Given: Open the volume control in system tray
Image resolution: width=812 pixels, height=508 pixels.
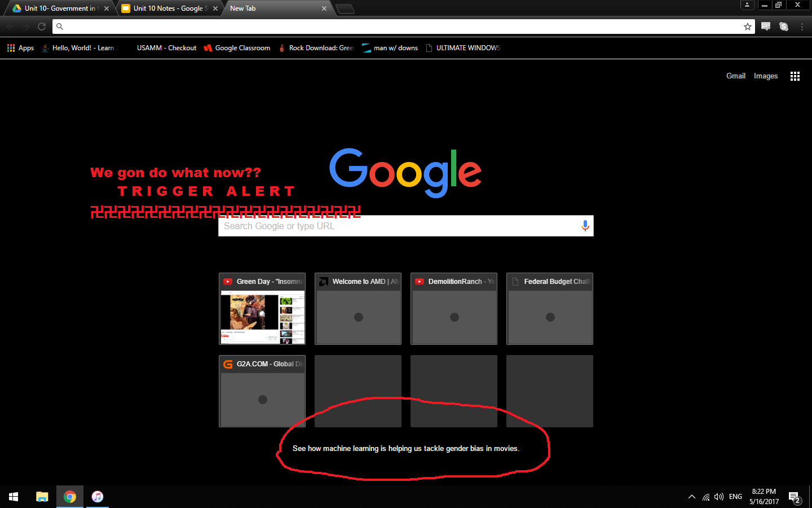Looking at the screenshot, I should click(x=719, y=497).
